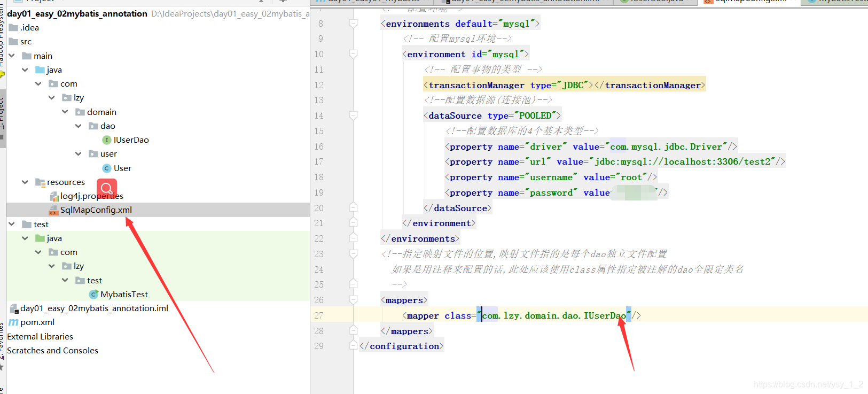This screenshot has width=868, height=394.
Task: Select IUserDao in project tree
Action: click(131, 140)
